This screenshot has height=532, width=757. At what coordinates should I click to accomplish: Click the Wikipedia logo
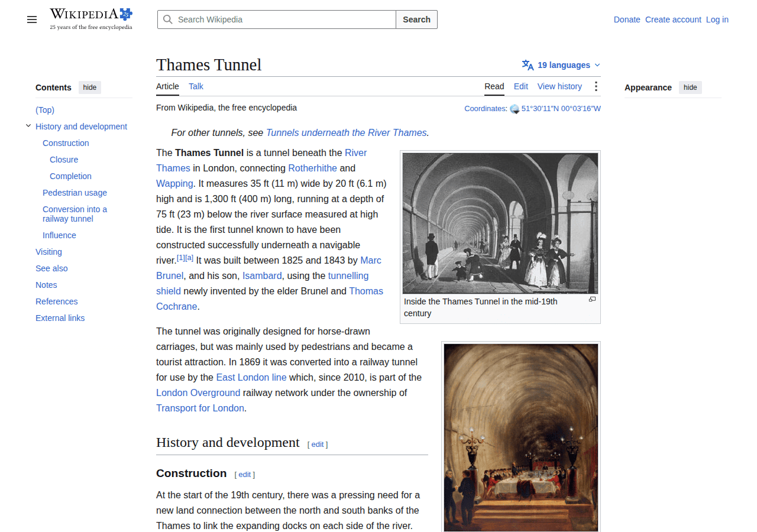[91, 19]
